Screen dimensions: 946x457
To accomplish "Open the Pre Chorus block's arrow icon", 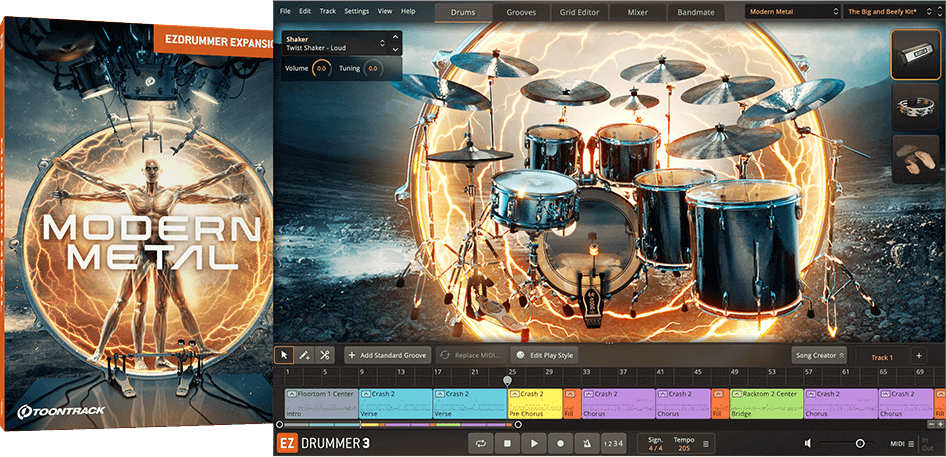I will pyautogui.click(x=515, y=394).
